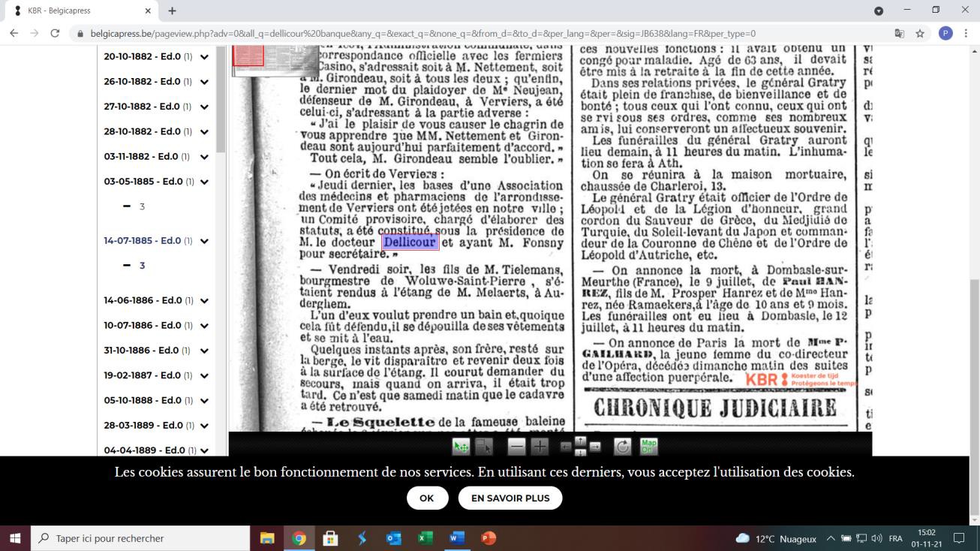980x551 pixels.
Task: Select the pan/move tool in viewer toolbar
Action: coord(461,447)
